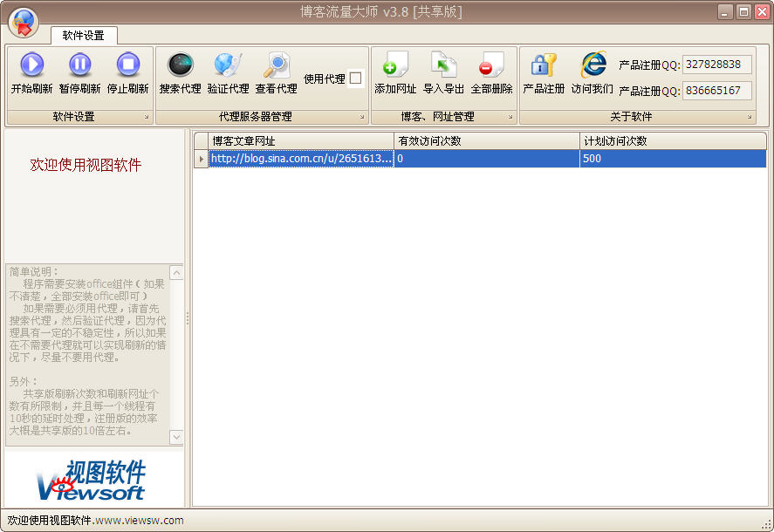
Task: Click status bar www.viewsw.com text
Action: coord(140,521)
